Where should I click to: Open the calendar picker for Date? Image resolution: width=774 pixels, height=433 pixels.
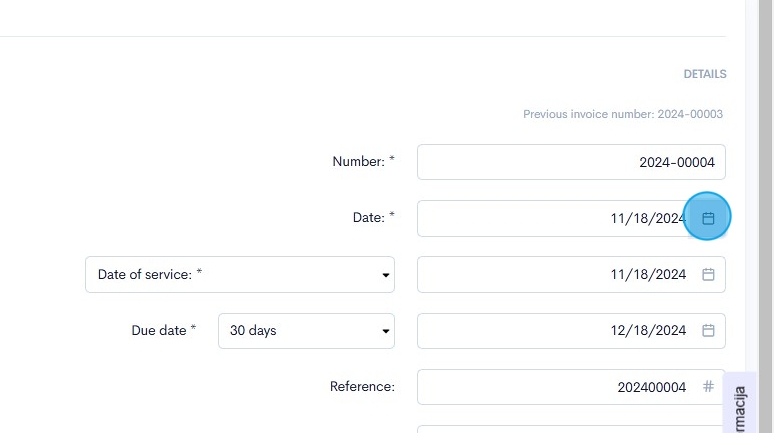click(708, 218)
